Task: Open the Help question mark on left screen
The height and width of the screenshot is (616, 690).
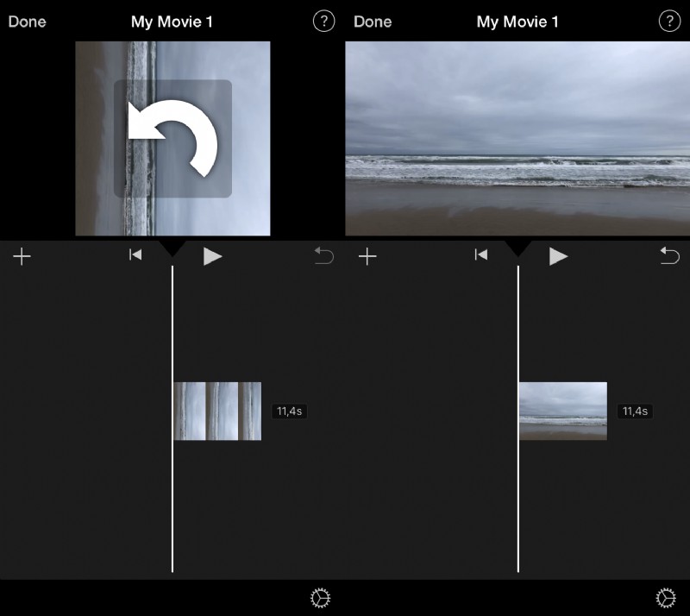Action: pyautogui.click(x=323, y=22)
